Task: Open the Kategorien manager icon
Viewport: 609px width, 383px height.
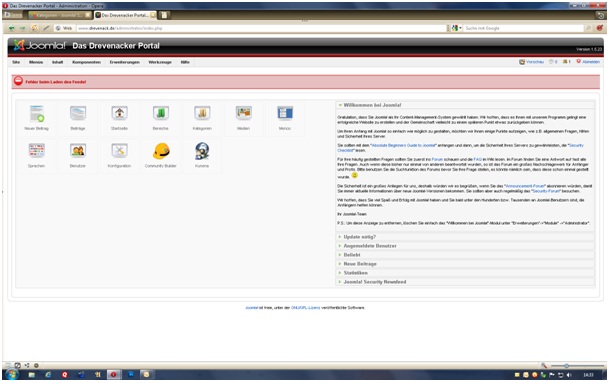Action: [x=202, y=117]
